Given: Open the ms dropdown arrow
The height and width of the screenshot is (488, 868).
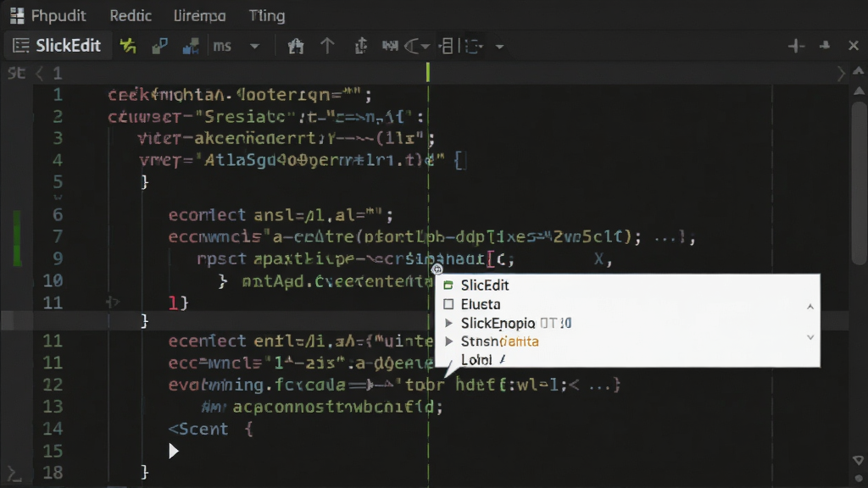Looking at the screenshot, I should click(x=254, y=47).
